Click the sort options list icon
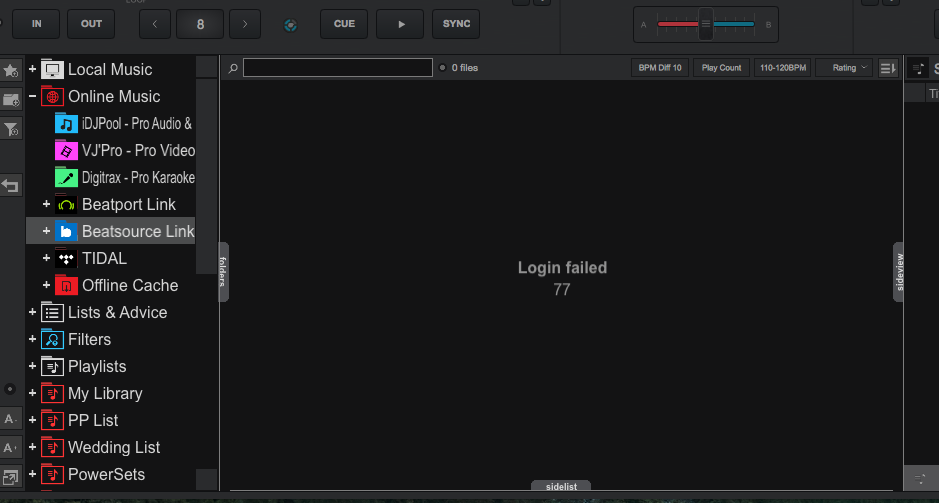This screenshot has width=939, height=503. (888, 68)
